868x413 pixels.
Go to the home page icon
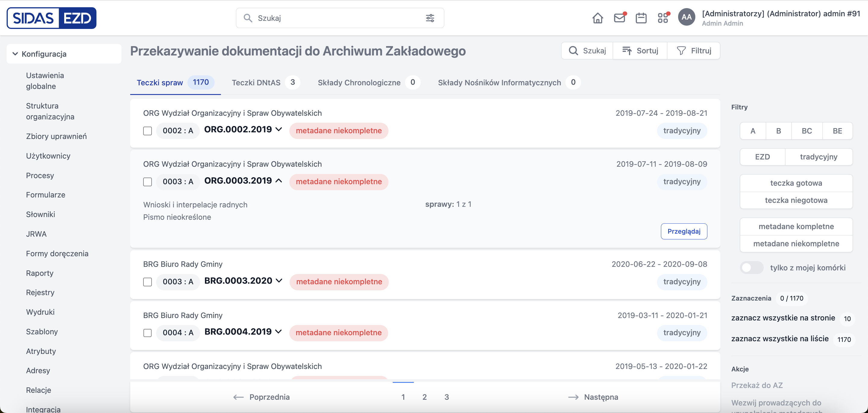pos(598,18)
